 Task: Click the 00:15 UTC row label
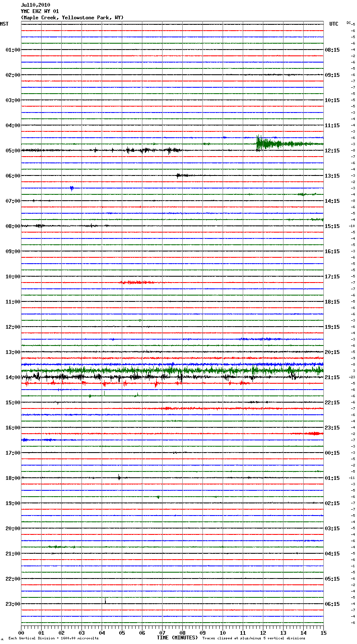point(332,453)
